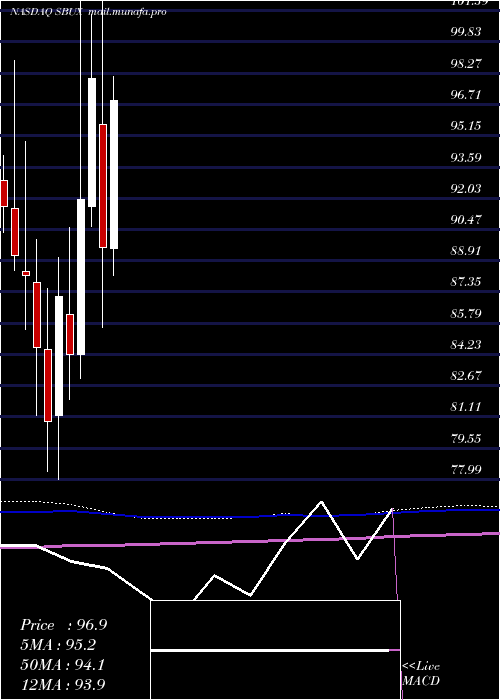Click the 96.71 price axis label
This screenshot has height=700, width=500.
pyautogui.click(x=466, y=95)
